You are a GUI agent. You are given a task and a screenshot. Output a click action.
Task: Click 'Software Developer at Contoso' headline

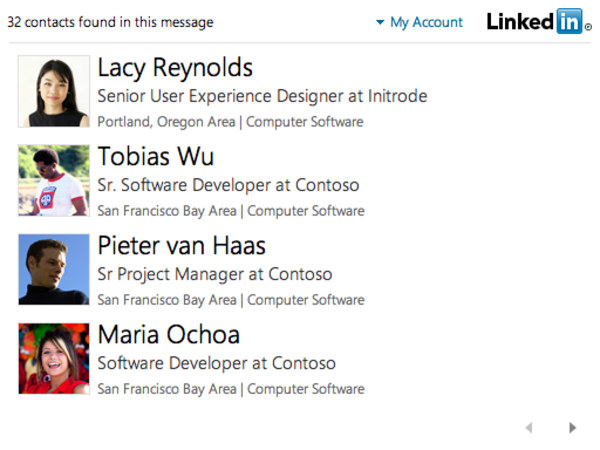[x=217, y=363]
